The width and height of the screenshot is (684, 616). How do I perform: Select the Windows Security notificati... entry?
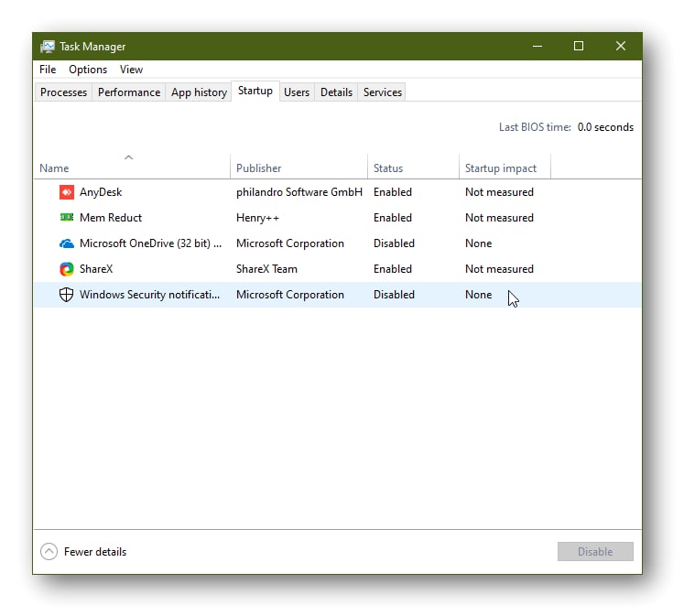click(x=149, y=295)
